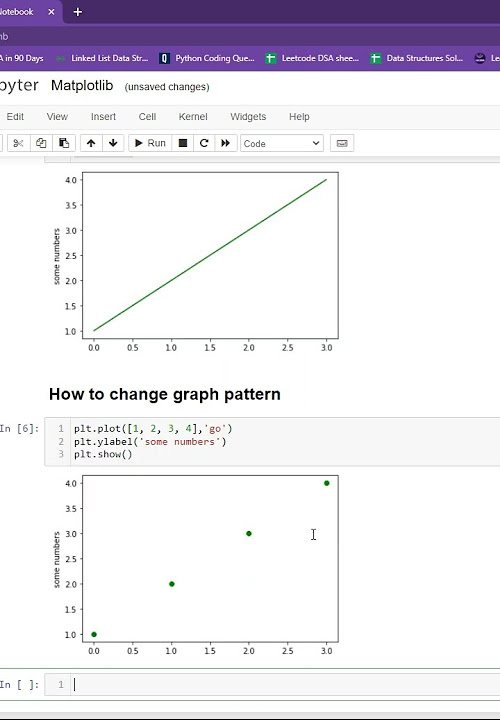Interrupt the kernel stop button
The width and height of the screenshot is (500, 720).
(182, 143)
